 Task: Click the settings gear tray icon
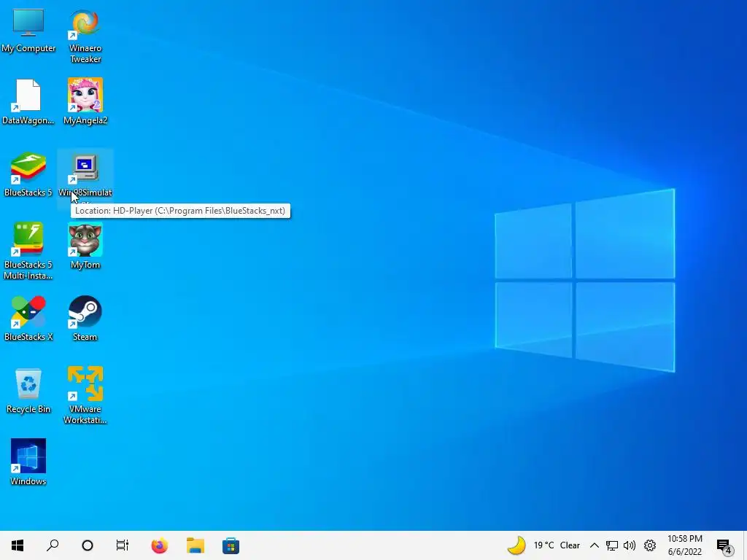pos(650,545)
